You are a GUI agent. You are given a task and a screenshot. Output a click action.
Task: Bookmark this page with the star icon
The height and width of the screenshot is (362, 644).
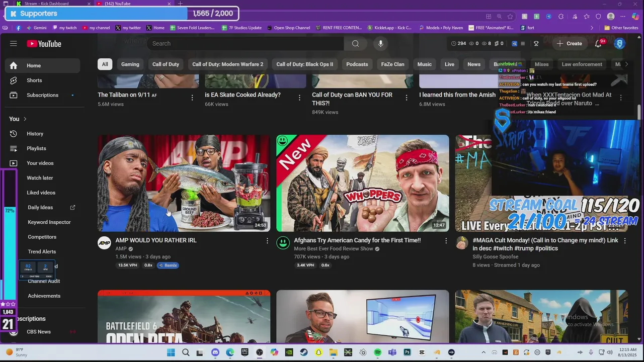510,16
